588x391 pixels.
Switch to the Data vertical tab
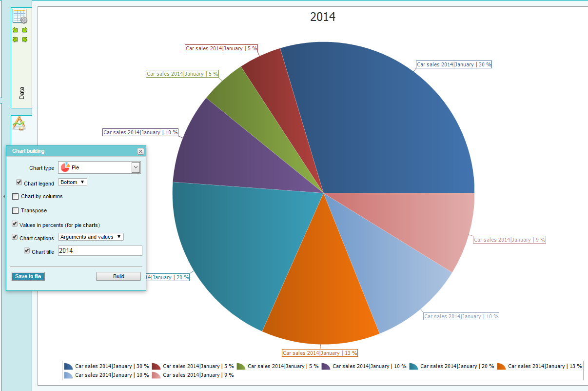(21, 93)
